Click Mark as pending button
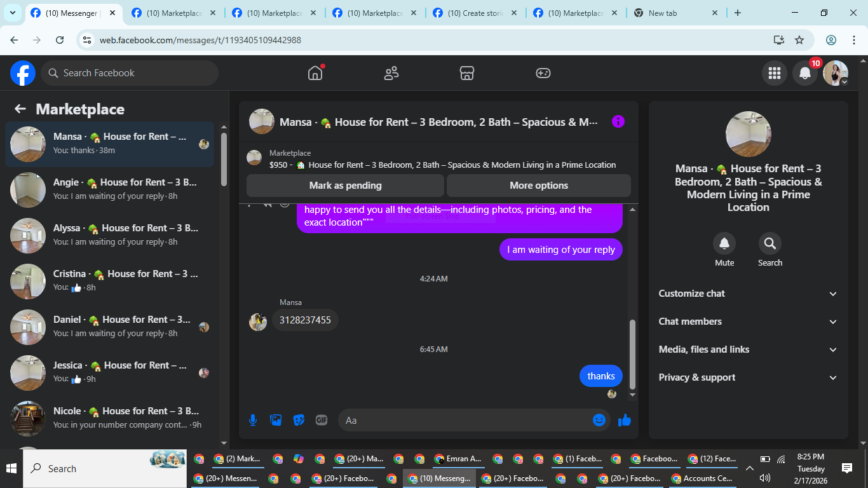This screenshot has height=488, width=868. pyautogui.click(x=345, y=186)
